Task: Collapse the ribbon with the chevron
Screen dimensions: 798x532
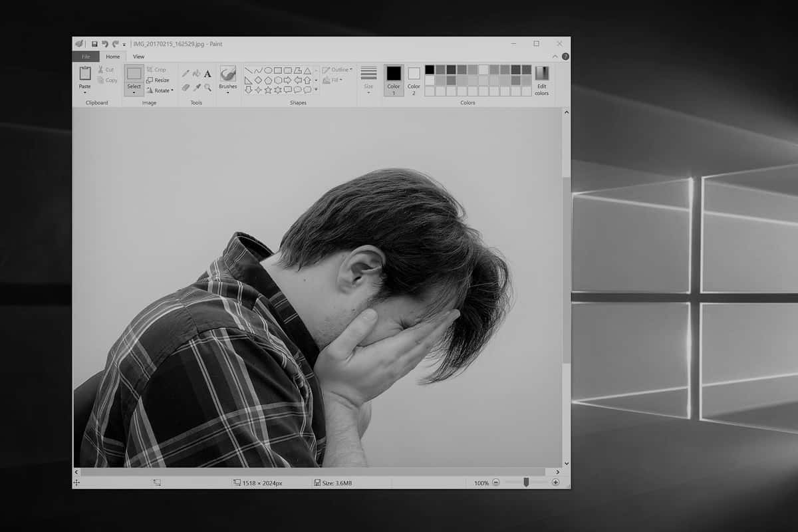Action: pyautogui.click(x=556, y=57)
